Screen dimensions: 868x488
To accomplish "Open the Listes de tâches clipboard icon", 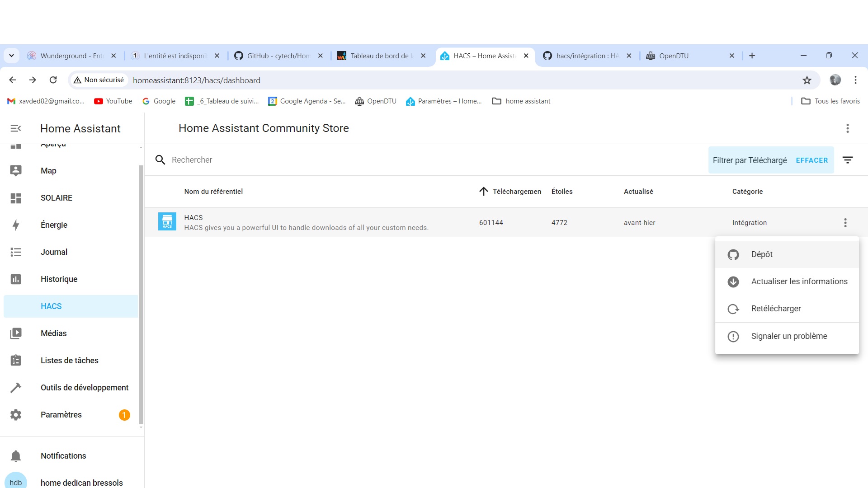I will pos(16,361).
